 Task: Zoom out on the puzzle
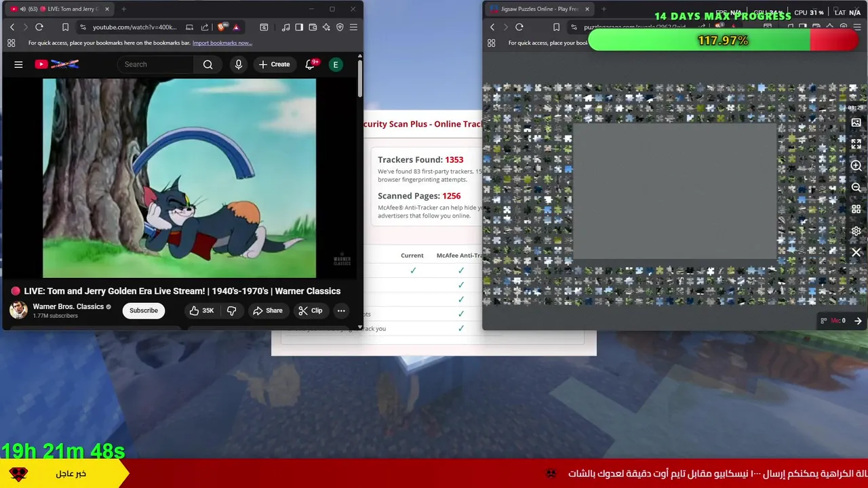coord(856,188)
